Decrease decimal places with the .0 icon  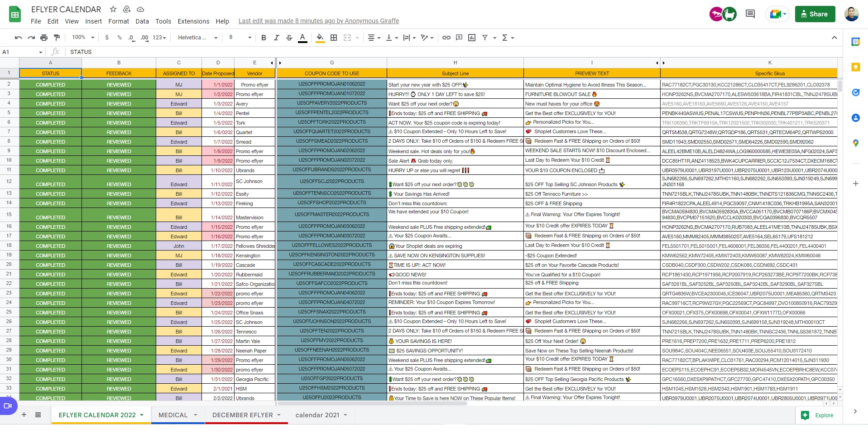[131, 38]
